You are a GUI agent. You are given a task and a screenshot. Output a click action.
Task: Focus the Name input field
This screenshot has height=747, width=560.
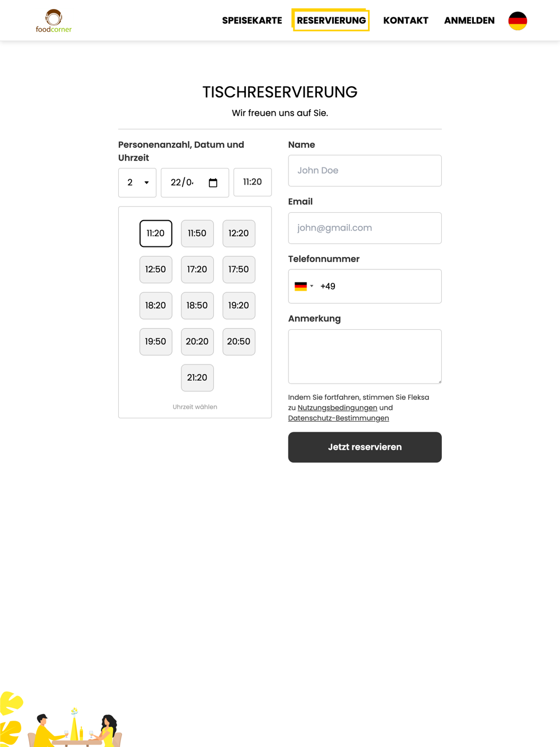365,171
